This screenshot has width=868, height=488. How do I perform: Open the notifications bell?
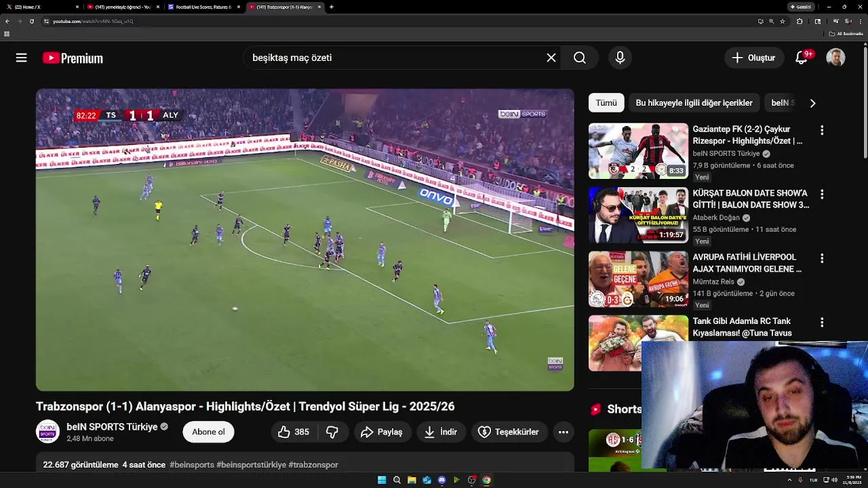tap(802, 58)
